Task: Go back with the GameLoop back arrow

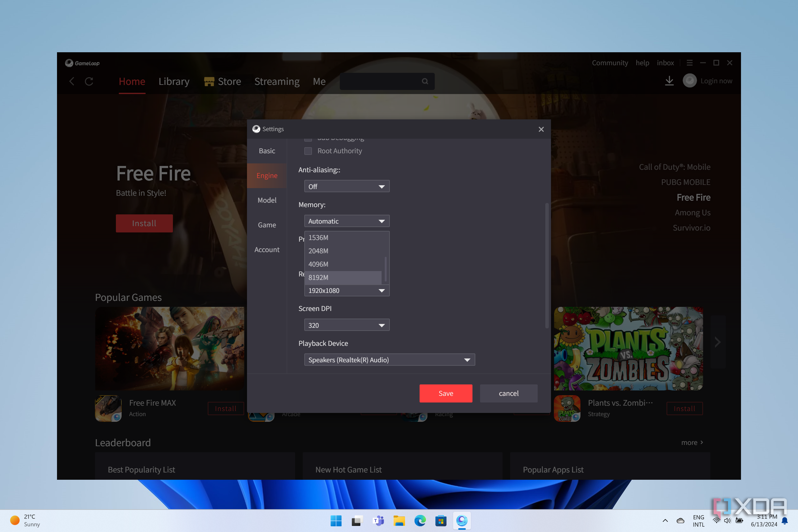Action: pyautogui.click(x=72, y=81)
